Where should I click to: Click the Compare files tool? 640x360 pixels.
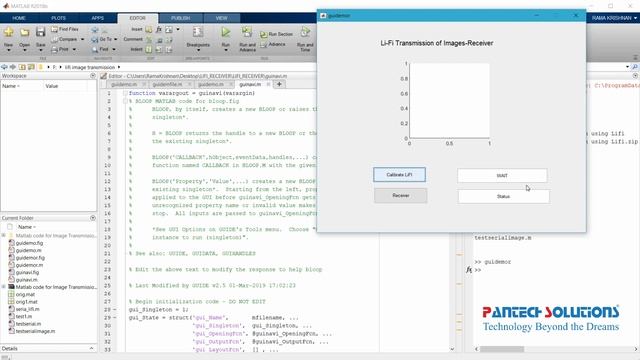(x=64, y=39)
